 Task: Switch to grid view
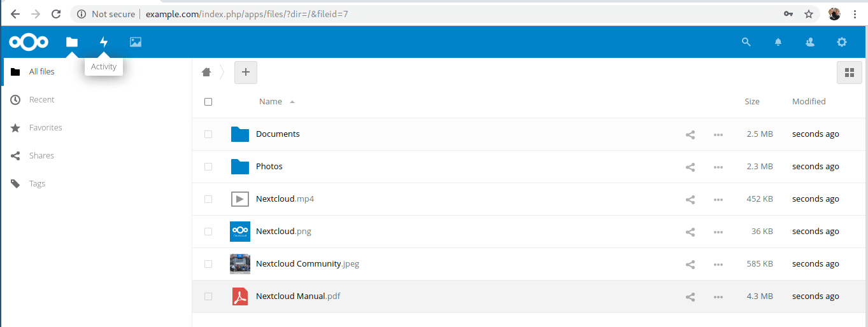pyautogui.click(x=849, y=73)
